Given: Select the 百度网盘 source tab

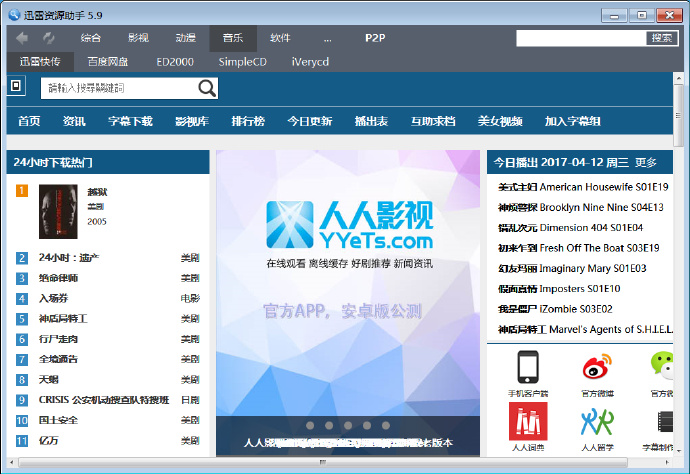Looking at the screenshot, I should 108,62.
